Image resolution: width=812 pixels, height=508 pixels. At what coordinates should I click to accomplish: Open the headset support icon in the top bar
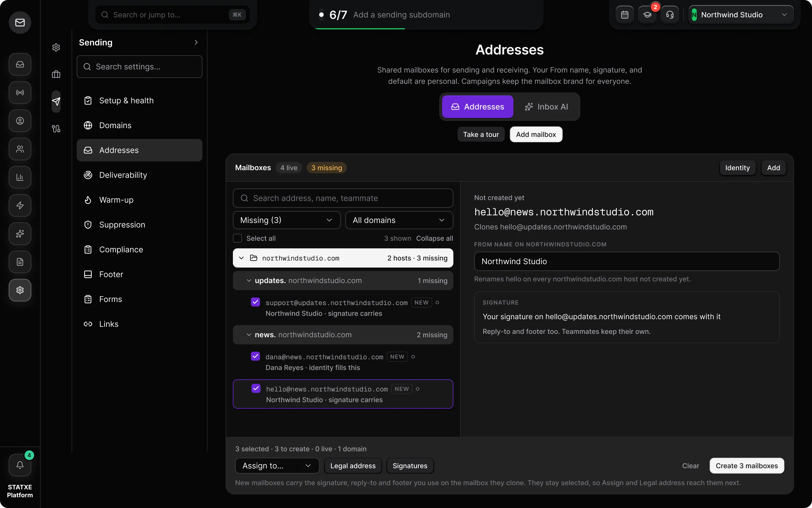point(670,15)
